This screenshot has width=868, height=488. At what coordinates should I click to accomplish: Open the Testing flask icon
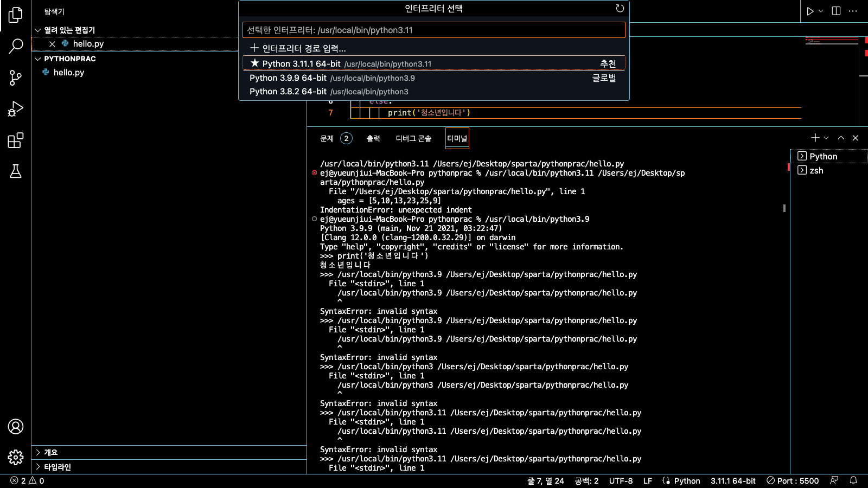pos(16,171)
